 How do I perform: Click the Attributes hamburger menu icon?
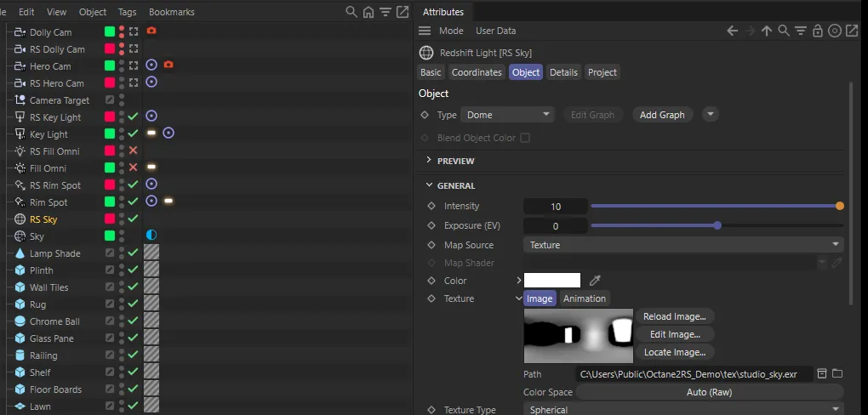tap(425, 31)
